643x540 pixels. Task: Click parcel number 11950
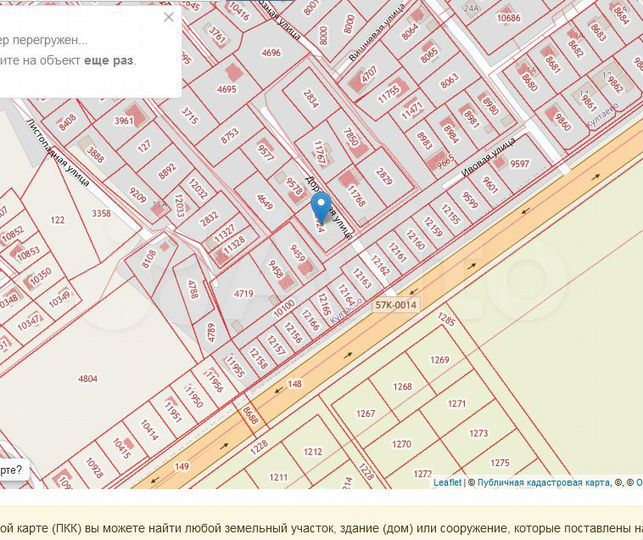[x=194, y=396]
